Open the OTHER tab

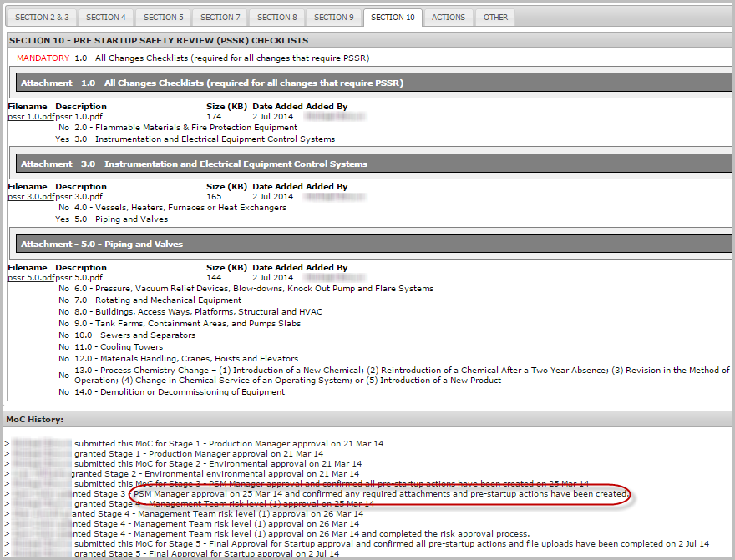(x=495, y=17)
